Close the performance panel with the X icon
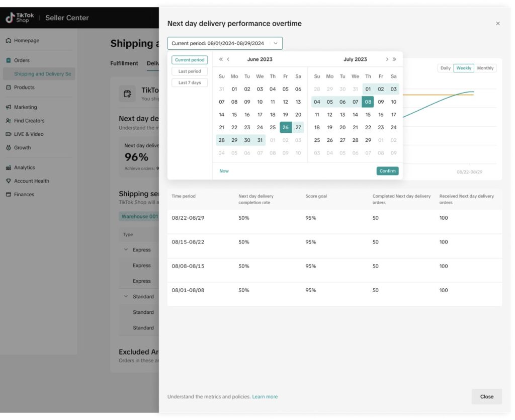Image resolution: width=515 pixels, height=420 pixels. point(498,23)
